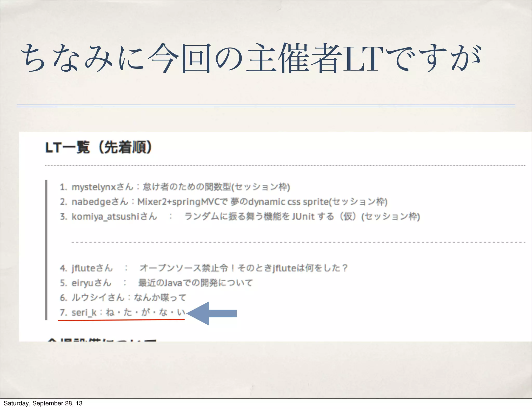Select eiryuさん 最近のJavaでの開発について
Screen dimensions: 532x409
point(156,283)
